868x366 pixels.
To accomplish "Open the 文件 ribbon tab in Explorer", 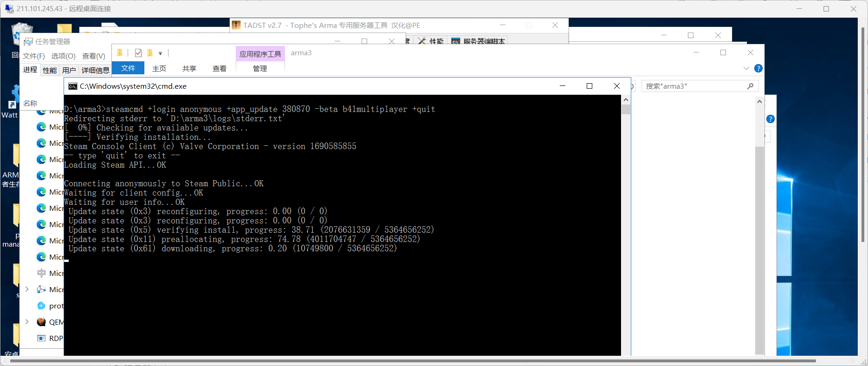I will click(x=128, y=68).
